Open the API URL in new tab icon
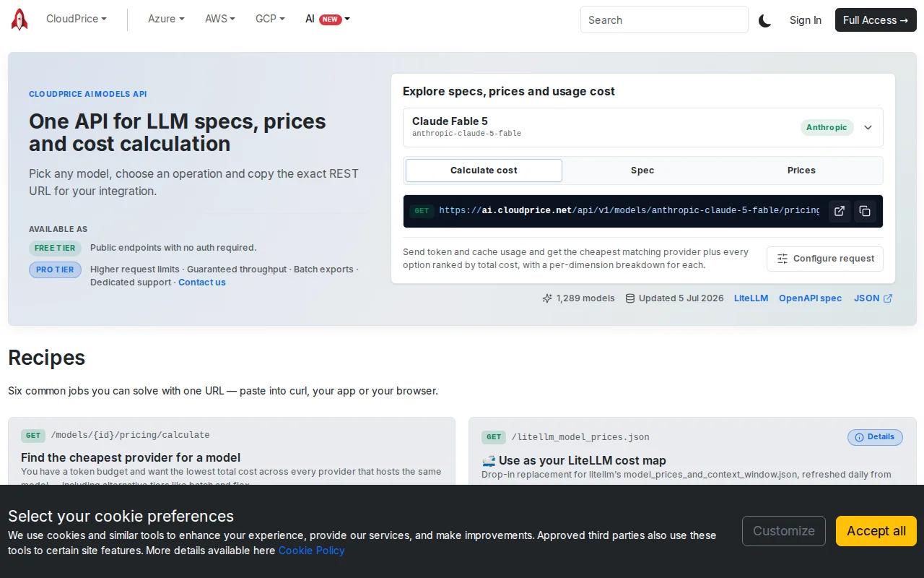 coord(840,211)
